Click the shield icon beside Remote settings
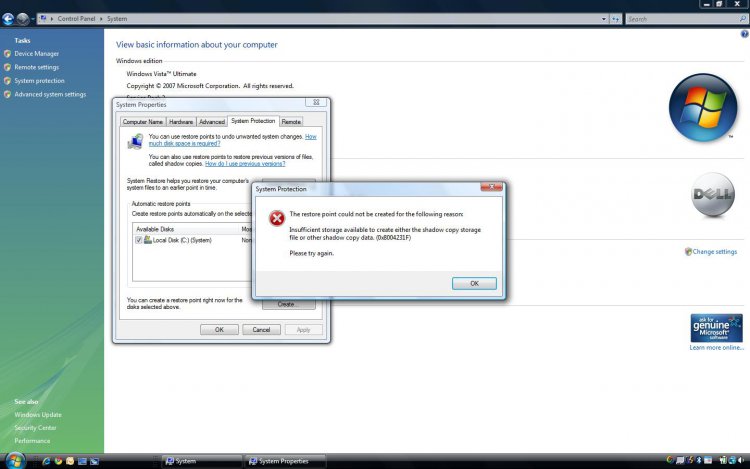 [7, 67]
